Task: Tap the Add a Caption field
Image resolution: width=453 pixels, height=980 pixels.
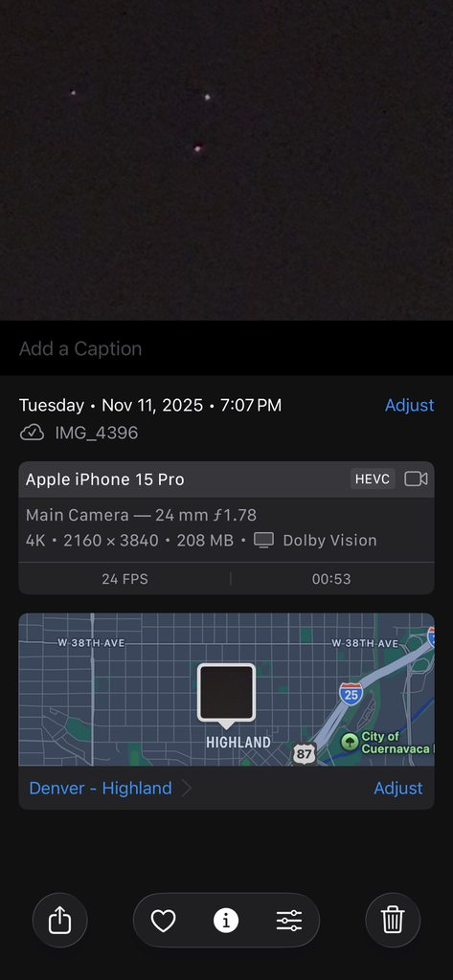Action: click(226, 348)
